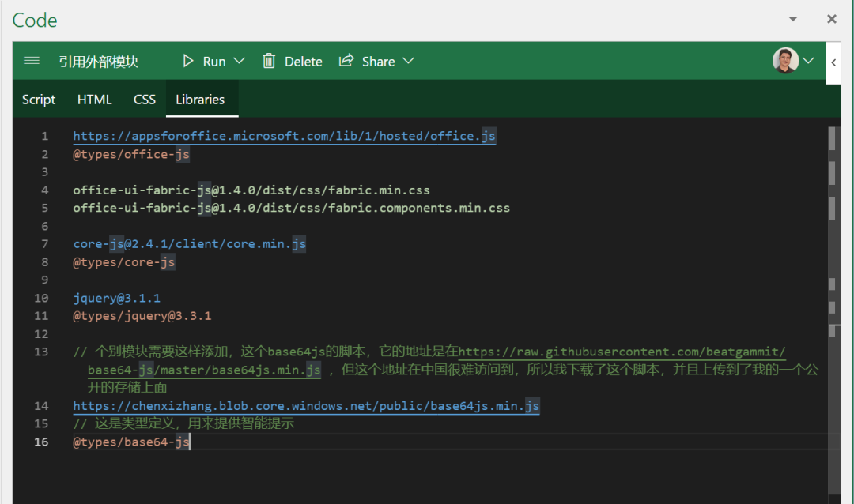Click the Run play icon
This screenshot has width=854, height=504.
188,61
